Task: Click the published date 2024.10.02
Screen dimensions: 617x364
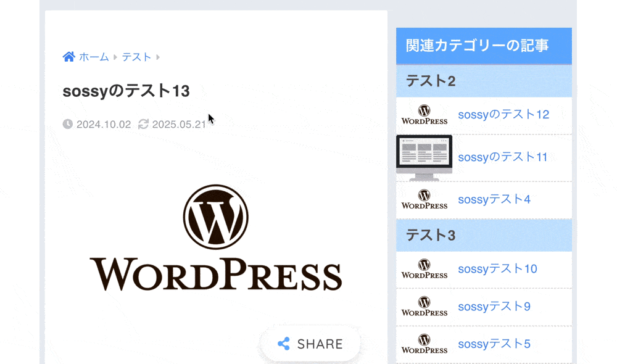Action: pos(104,125)
